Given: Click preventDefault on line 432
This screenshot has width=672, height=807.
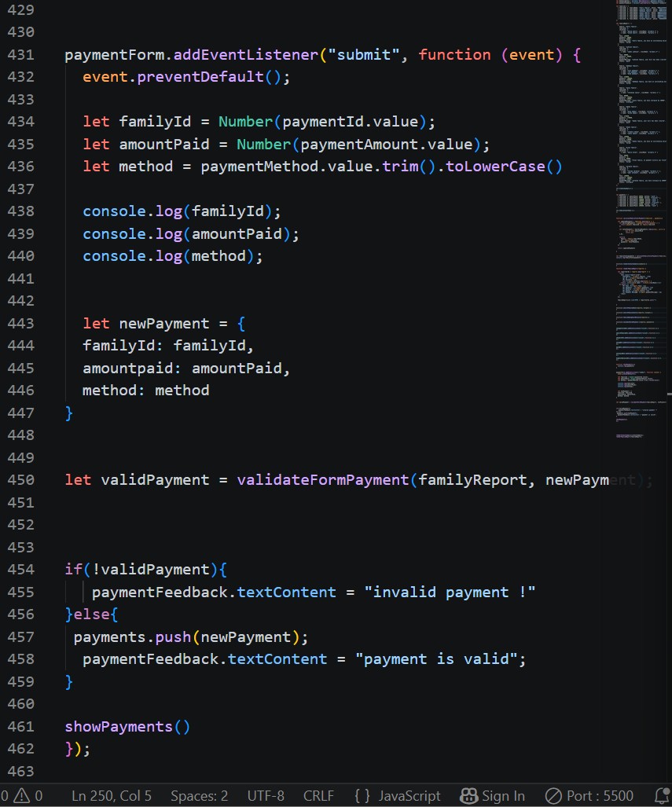Looking at the screenshot, I should [200, 77].
